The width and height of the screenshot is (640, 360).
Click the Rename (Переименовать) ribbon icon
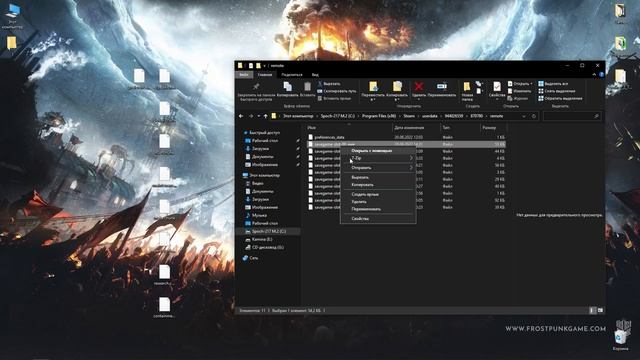pyautogui.click(x=442, y=87)
